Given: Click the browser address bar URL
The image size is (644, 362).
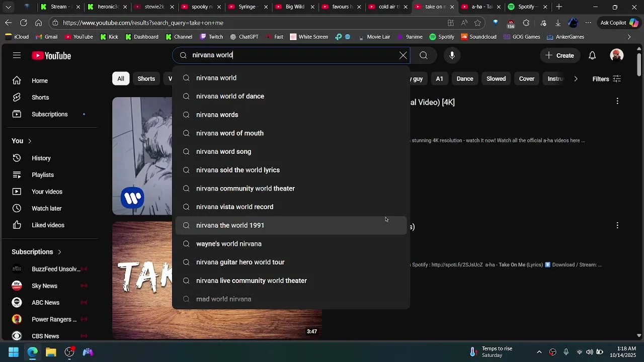Looking at the screenshot, I should (x=143, y=23).
